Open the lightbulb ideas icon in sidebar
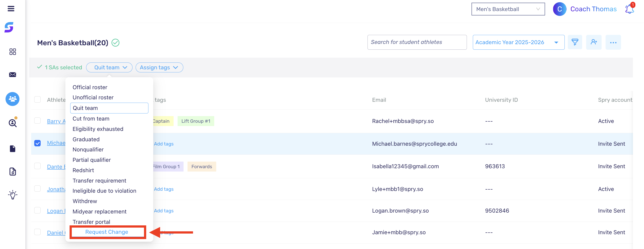This screenshot has width=644, height=249. point(13,195)
